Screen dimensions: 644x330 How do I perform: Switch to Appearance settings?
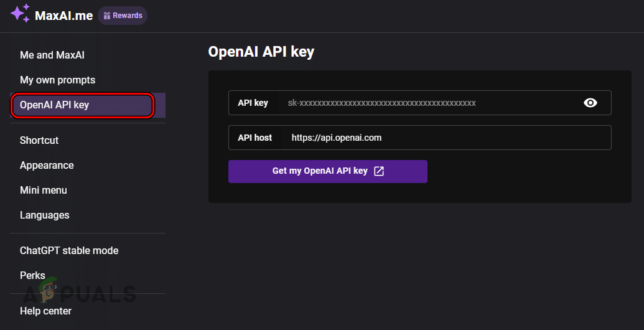pyautogui.click(x=47, y=165)
